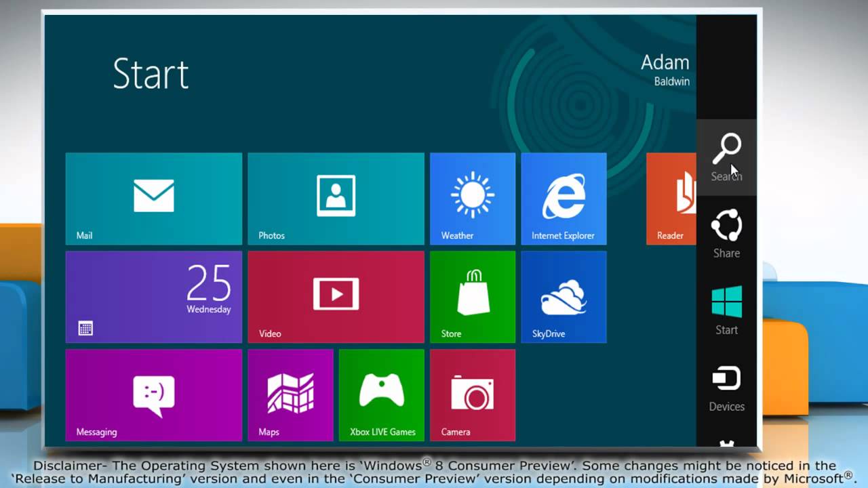Open the Maps tile

[x=290, y=395]
